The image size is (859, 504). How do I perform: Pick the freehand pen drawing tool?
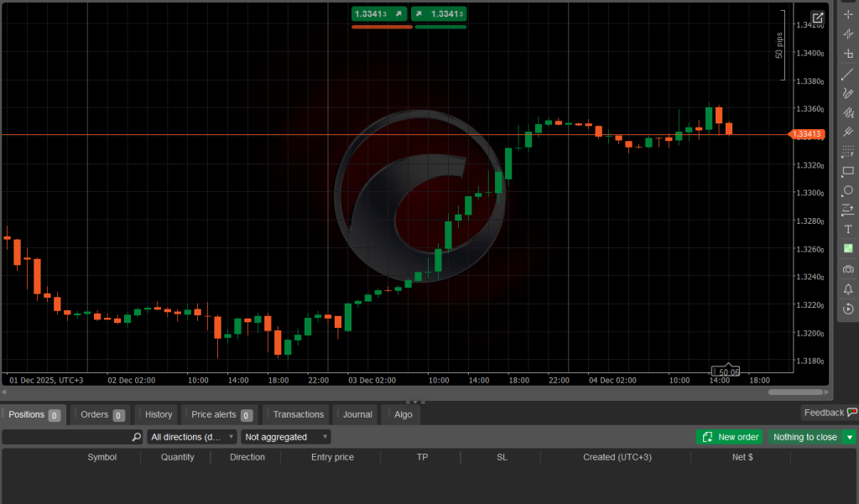[847, 93]
